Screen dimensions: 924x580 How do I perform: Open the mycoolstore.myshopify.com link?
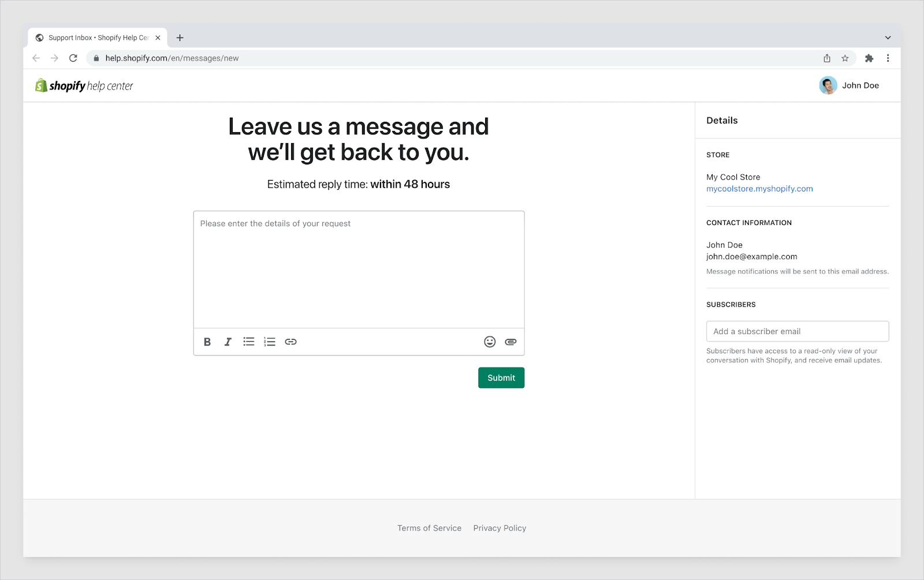tap(759, 189)
